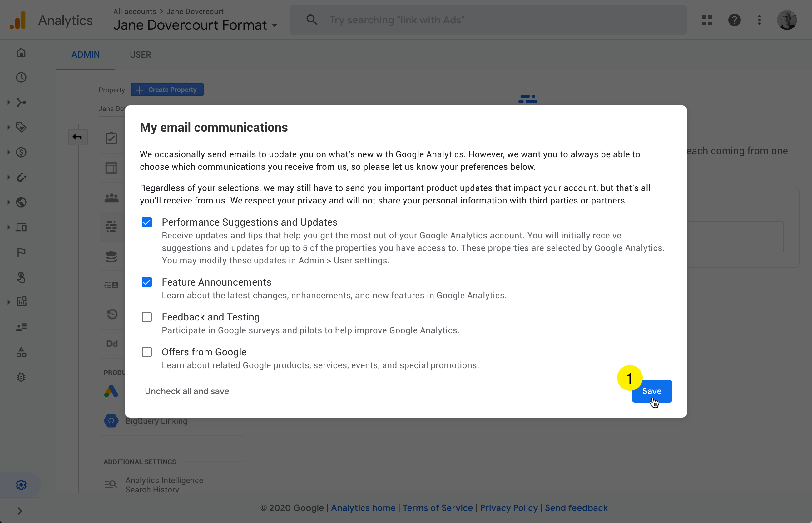812x523 pixels.
Task: Click the search bar field
Action: tap(488, 20)
